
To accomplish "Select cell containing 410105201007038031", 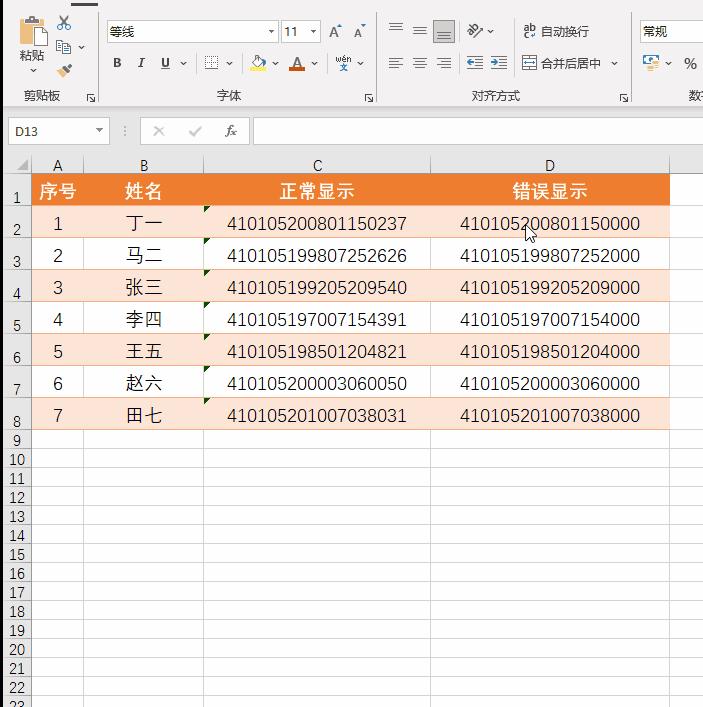I will [x=317, y=414].
